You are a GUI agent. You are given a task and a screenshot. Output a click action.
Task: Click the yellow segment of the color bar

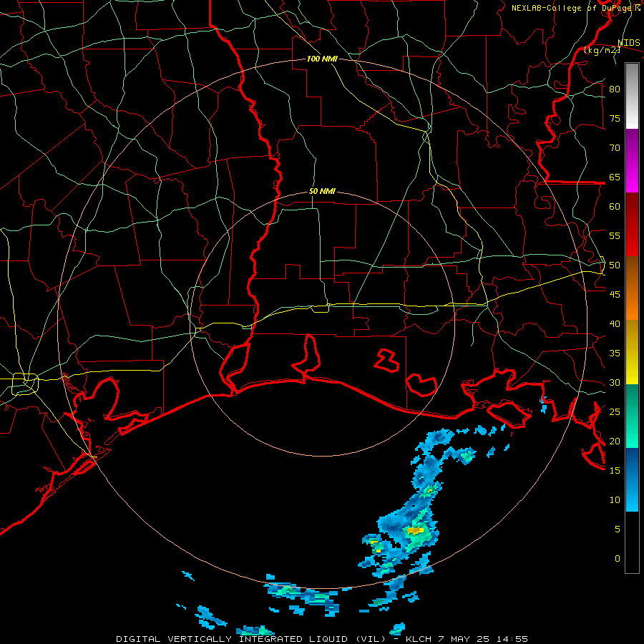coord(632,352)
